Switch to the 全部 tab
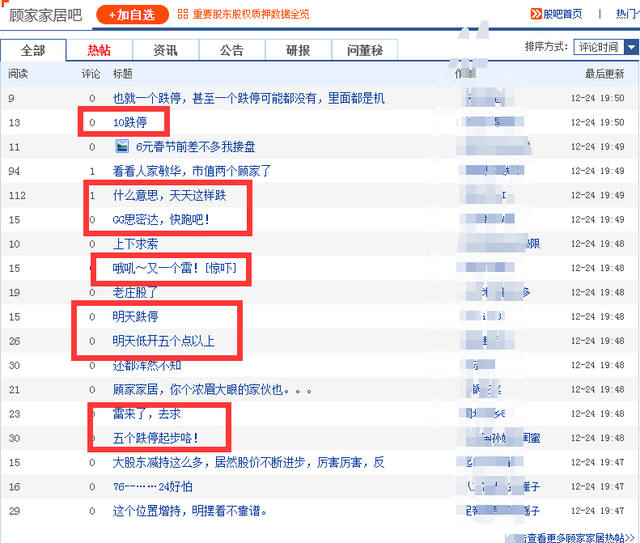Screen dimensions: 640x543 coord(33,50)
